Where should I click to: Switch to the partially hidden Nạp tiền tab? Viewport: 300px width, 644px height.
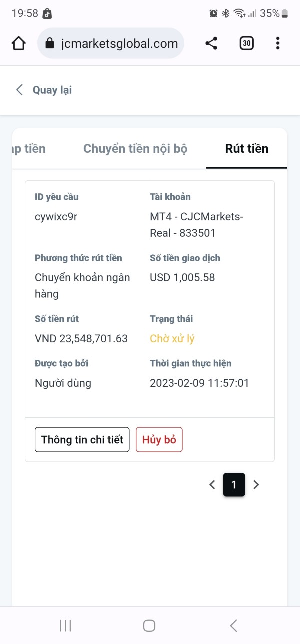point(30,149)
